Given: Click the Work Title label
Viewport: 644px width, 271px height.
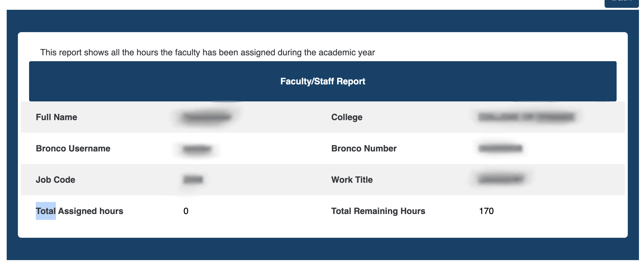Looking at the screenshot, I should coord(351,180).
